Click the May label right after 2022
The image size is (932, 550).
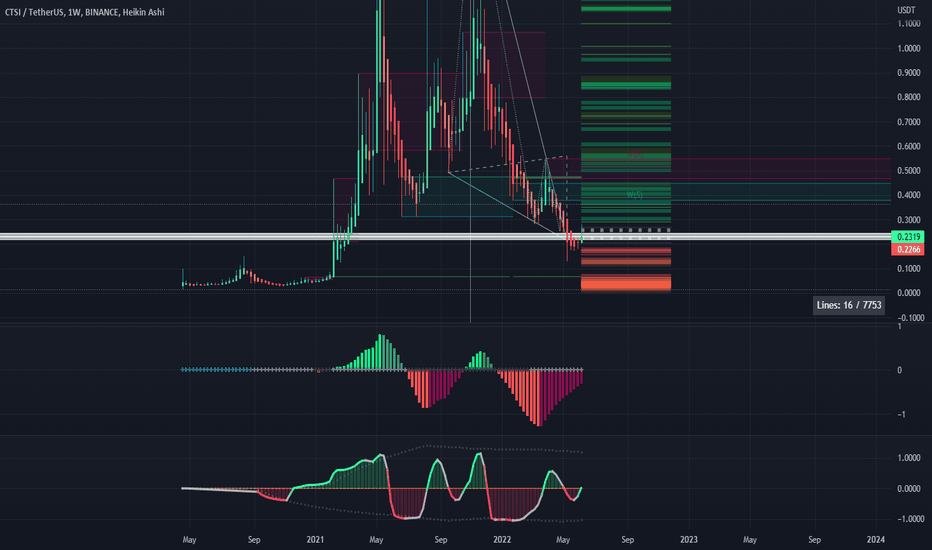[x=563, y=540]
